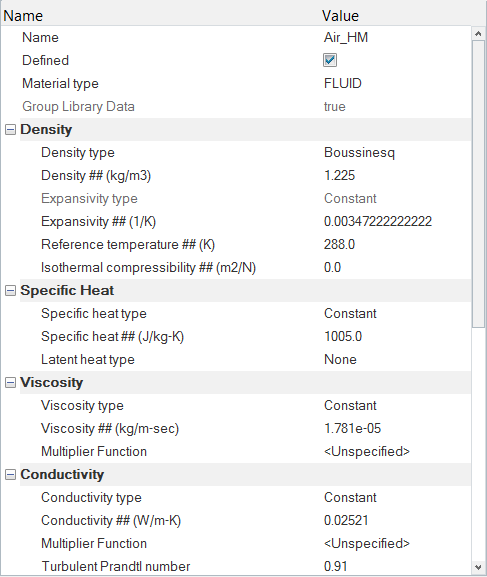Click the Expansivity type row label

[89, 199]
